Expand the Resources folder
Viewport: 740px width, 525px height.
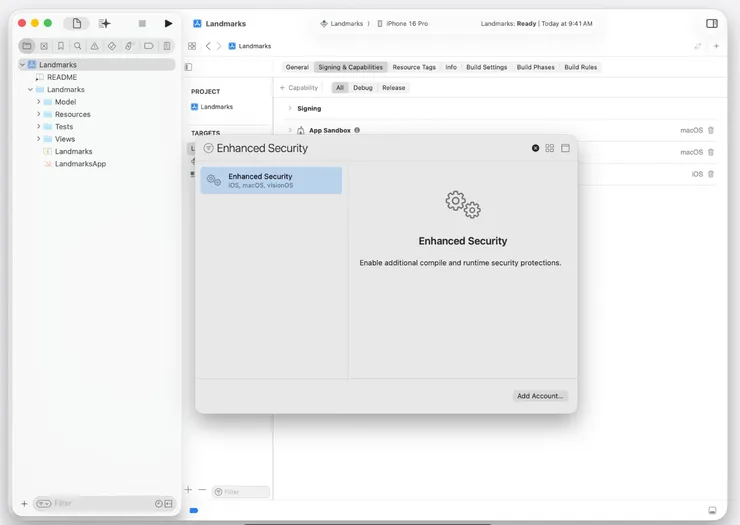pos(38,114)
